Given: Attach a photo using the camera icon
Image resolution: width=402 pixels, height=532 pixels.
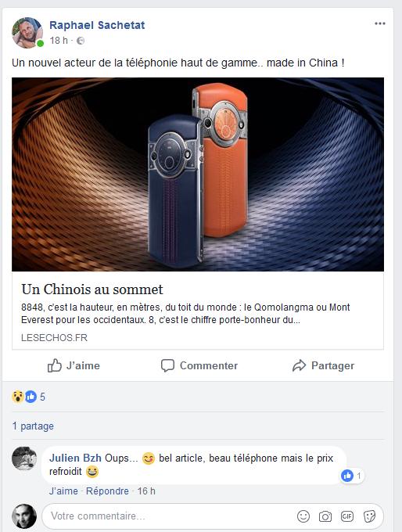Looking at the screenshot, I should coord(325,516).
